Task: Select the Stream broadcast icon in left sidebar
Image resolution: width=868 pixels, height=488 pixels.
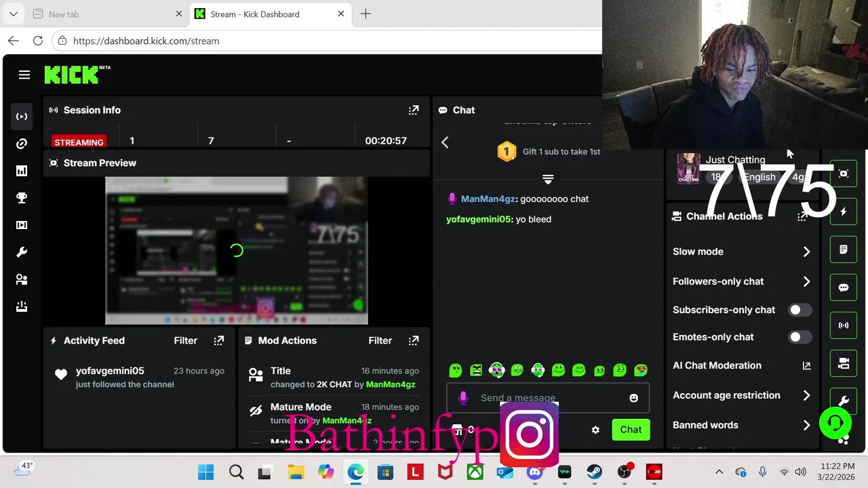Action: coord(22,117)
